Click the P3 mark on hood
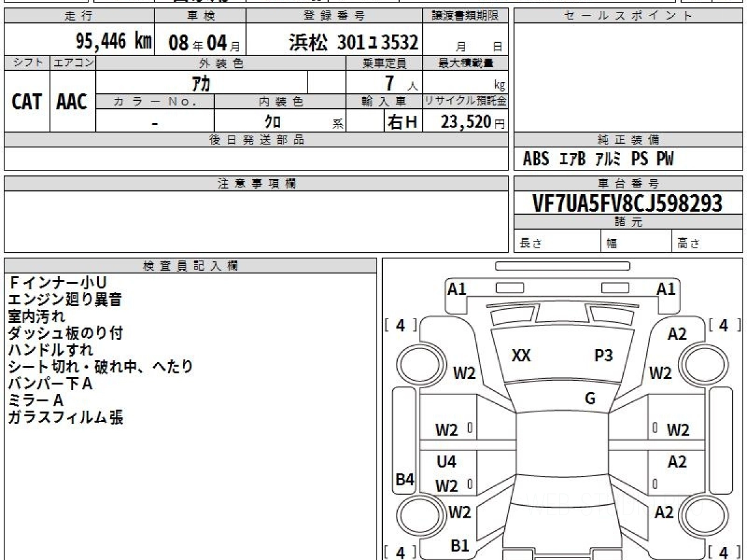The height and width of the screenshot is (560, 747). [x=604, y=356]
